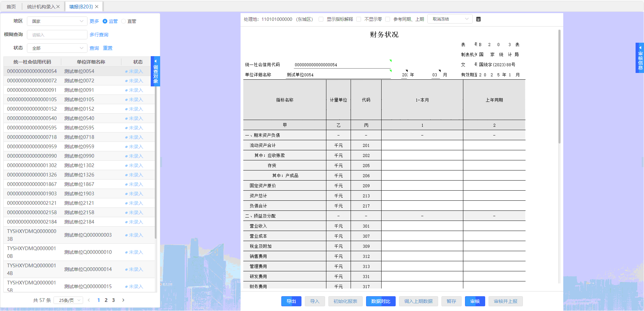
Task: Select row 测试单位0540
Action: (79, 118)
